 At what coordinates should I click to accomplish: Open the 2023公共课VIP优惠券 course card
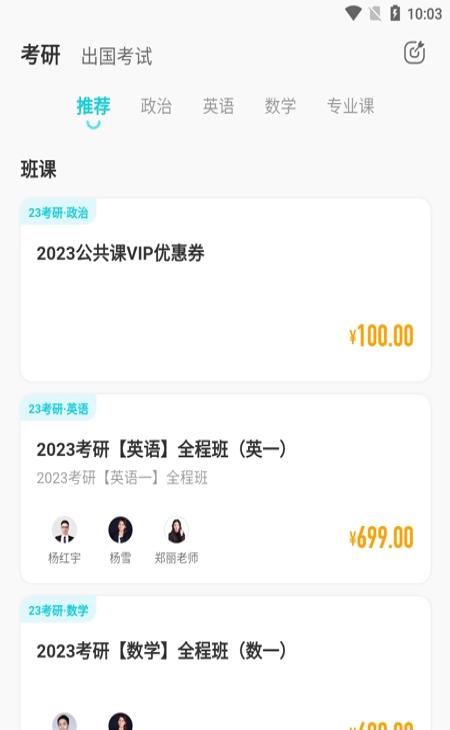tap(225, 290)
